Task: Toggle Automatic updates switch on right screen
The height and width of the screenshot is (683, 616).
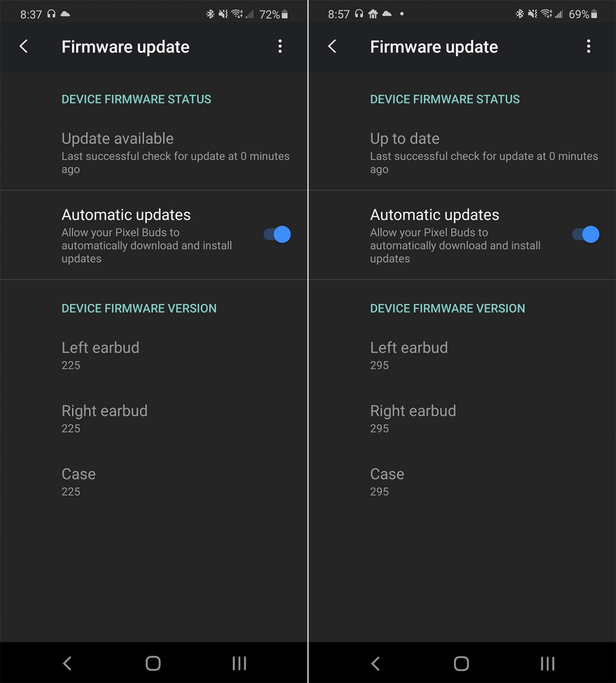Action: click(586, 234)
